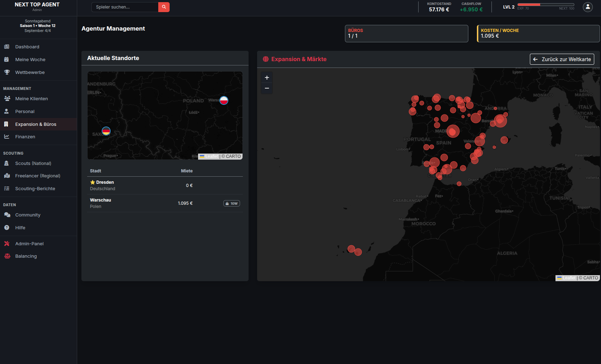Open Meine Klienten via its people icon
The height and width of the screenshot is (364, 601).
(x=6, y=98)
